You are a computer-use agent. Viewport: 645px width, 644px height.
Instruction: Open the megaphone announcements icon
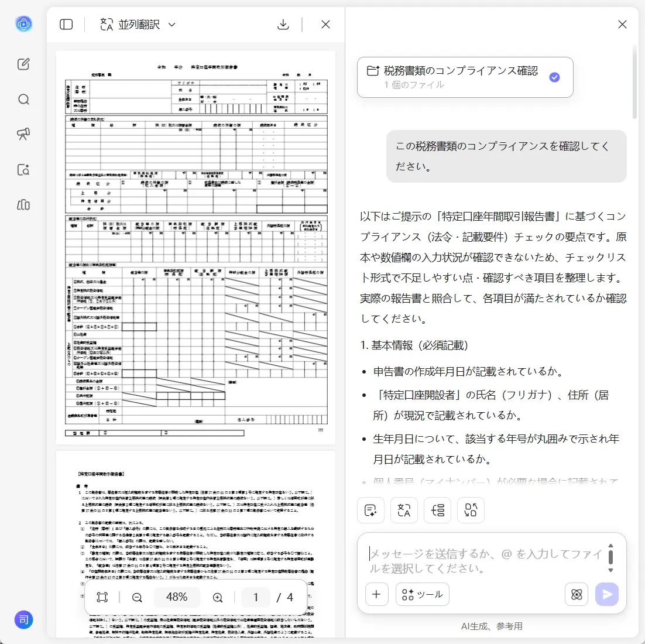tap(23, 134)
